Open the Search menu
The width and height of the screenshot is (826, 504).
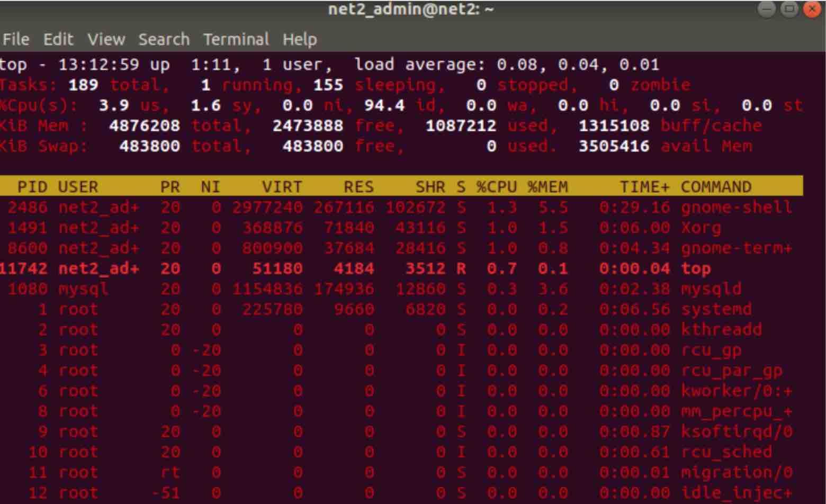point(163,39)
